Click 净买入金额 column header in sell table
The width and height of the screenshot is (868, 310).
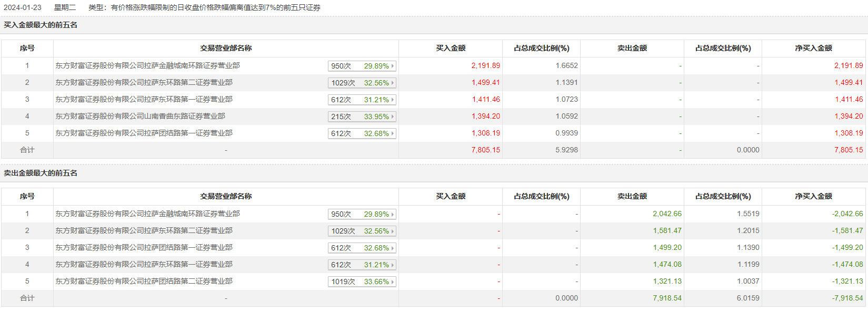(813, 197)
